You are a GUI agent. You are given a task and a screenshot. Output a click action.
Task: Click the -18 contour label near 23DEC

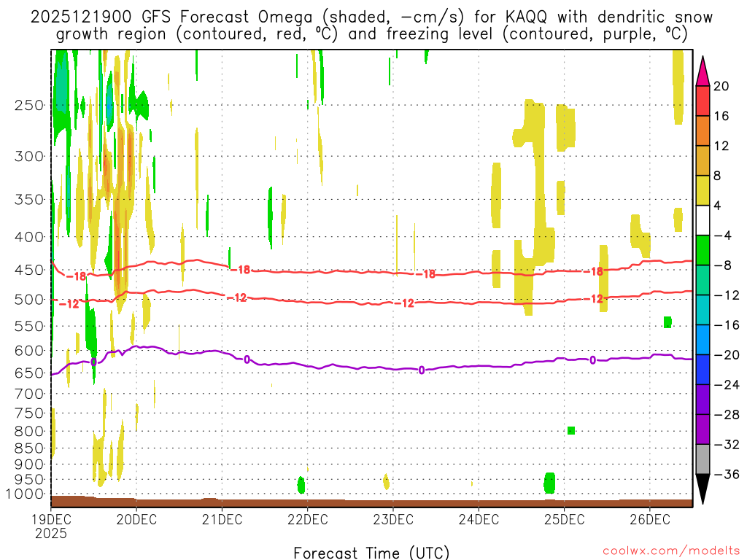pos(425,274)
